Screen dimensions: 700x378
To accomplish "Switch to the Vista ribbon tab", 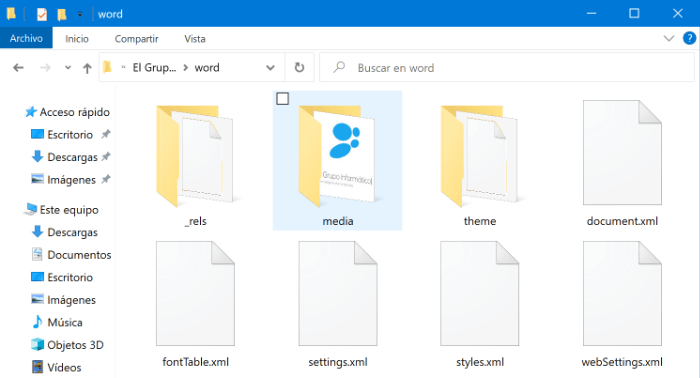I will [x=195, y=39].
